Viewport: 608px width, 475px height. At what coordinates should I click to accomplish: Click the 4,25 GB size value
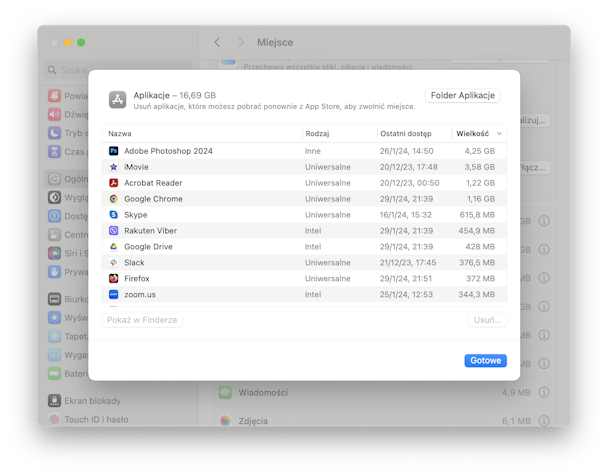coord(480,151)
